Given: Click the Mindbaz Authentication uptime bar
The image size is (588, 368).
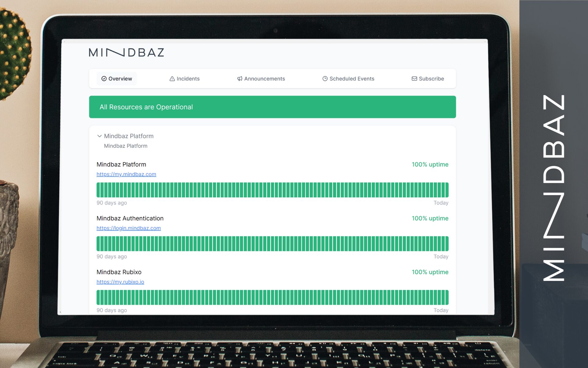Looking at the screenshot, I should 272,244.
